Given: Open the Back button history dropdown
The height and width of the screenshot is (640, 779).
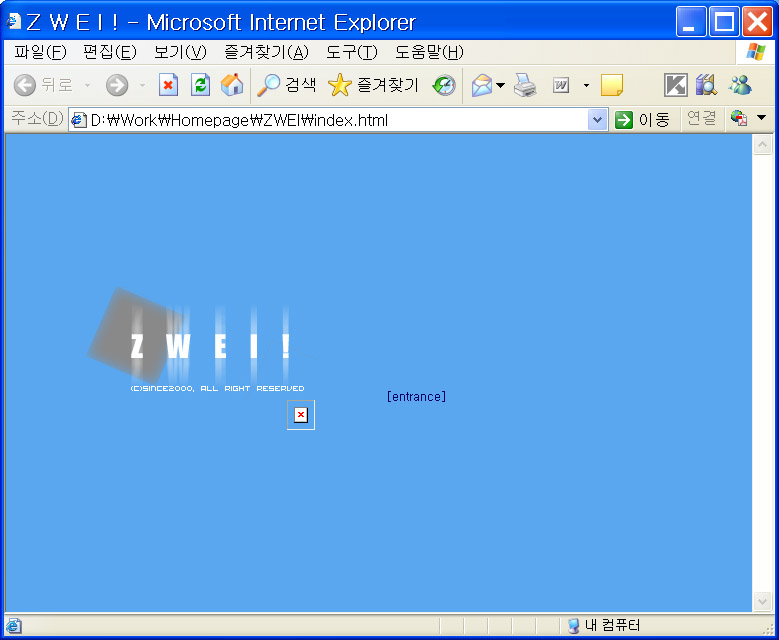Looking at the screenshot, I should (x=87, y=85).
